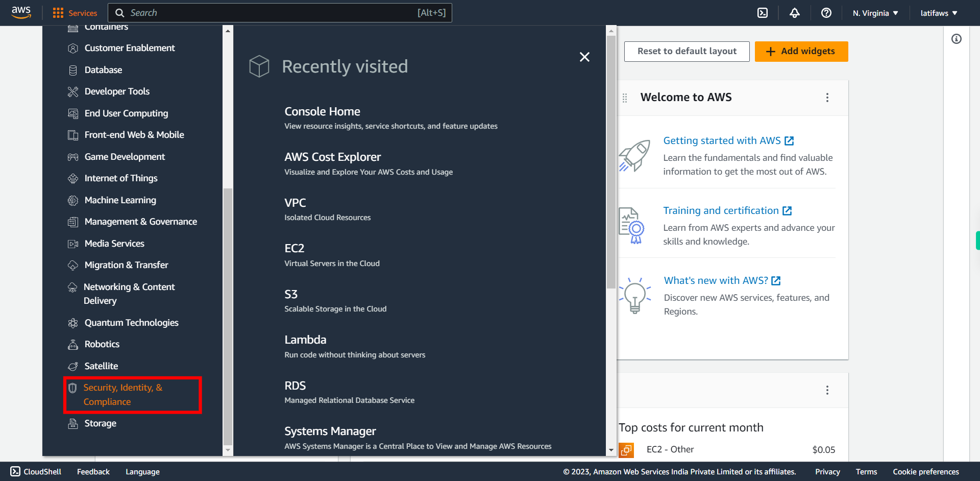Click the Machine Learning icon
Screen dimensions: 980x481
[73, 200]
